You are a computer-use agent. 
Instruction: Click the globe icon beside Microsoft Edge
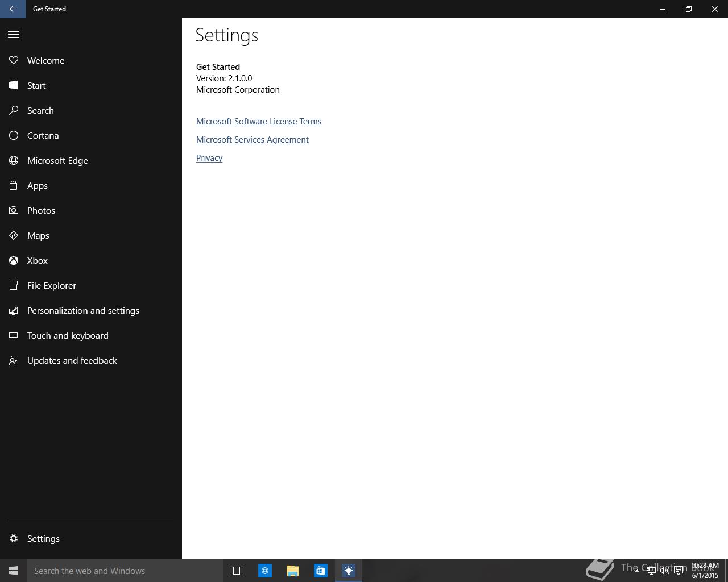[14, 160]
